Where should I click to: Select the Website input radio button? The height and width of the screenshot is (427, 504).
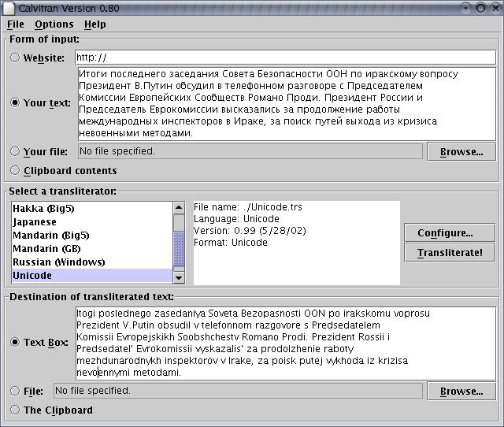point(15,58)
